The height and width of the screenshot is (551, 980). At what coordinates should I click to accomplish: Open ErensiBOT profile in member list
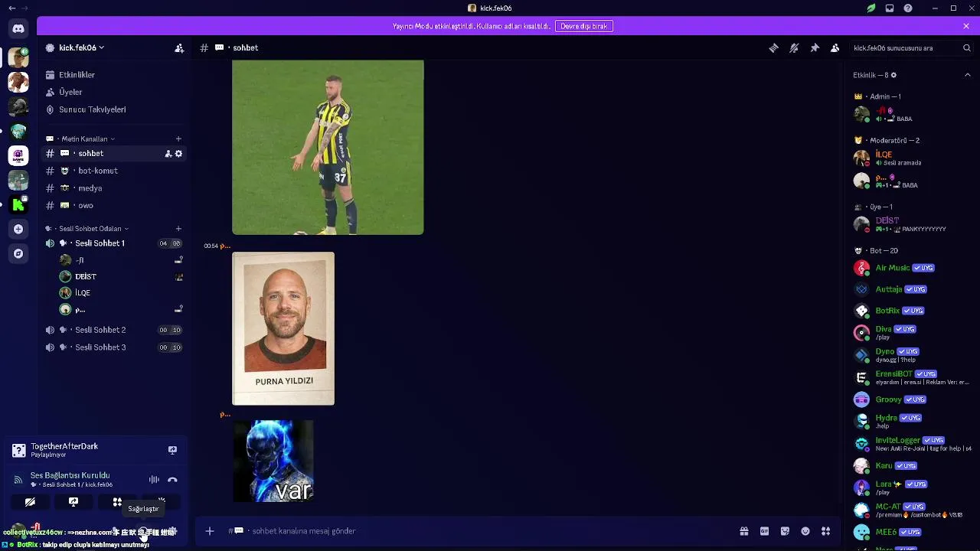(911, 377)
